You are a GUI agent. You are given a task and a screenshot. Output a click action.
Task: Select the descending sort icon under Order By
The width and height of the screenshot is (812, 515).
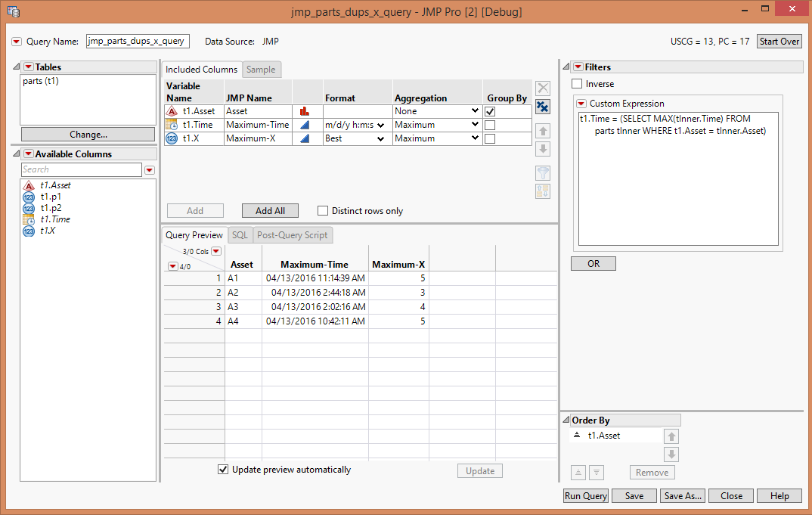click(597, 472)
